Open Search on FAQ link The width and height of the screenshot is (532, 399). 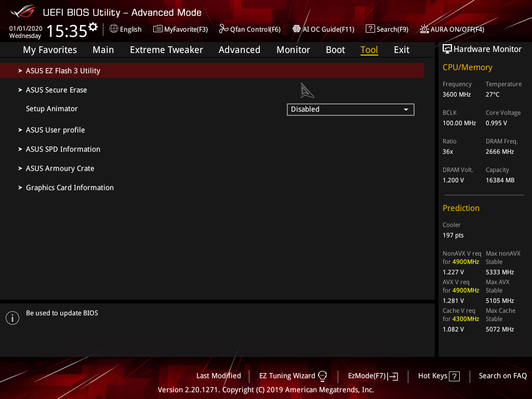(x=502, y=376)
